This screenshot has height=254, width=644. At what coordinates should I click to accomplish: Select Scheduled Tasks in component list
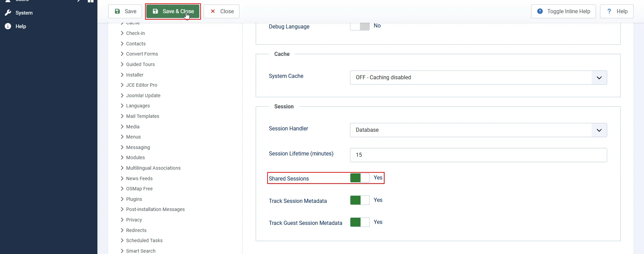(144, 240)
